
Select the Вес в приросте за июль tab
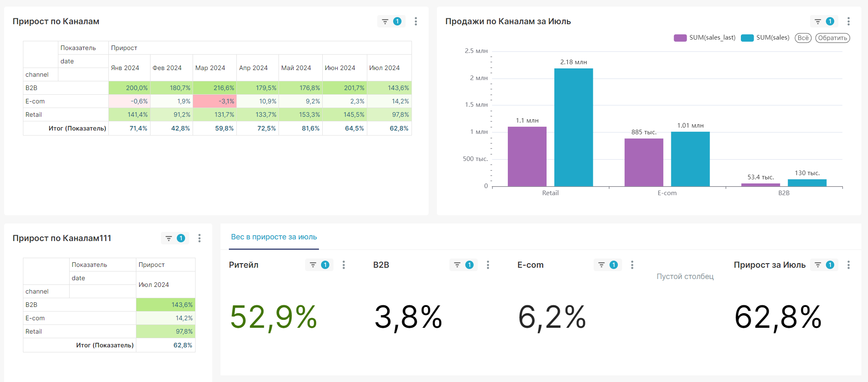point(274,237)
